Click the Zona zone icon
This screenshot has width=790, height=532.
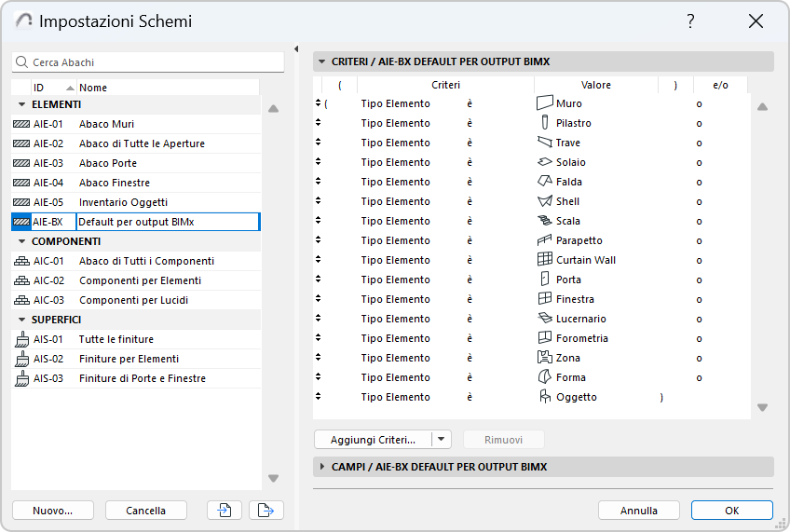[x=545, y=357]
